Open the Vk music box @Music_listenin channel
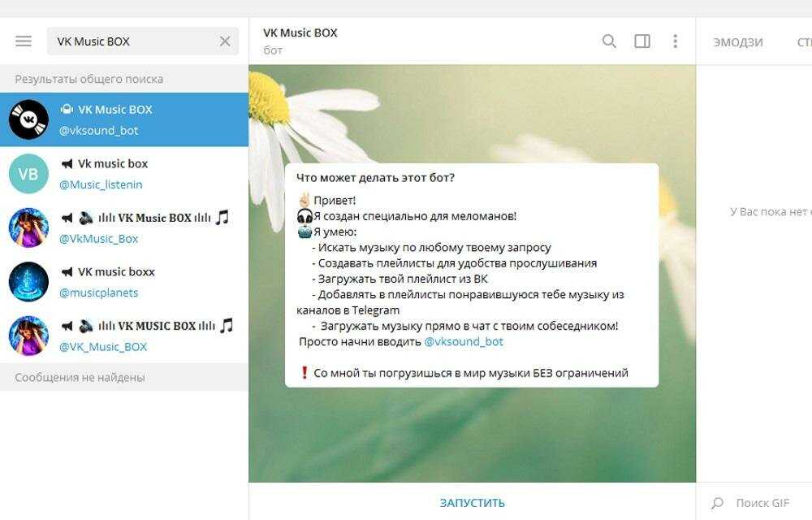Screen dimensions: 812x520 pyautogui.click(x=124, y=174)
